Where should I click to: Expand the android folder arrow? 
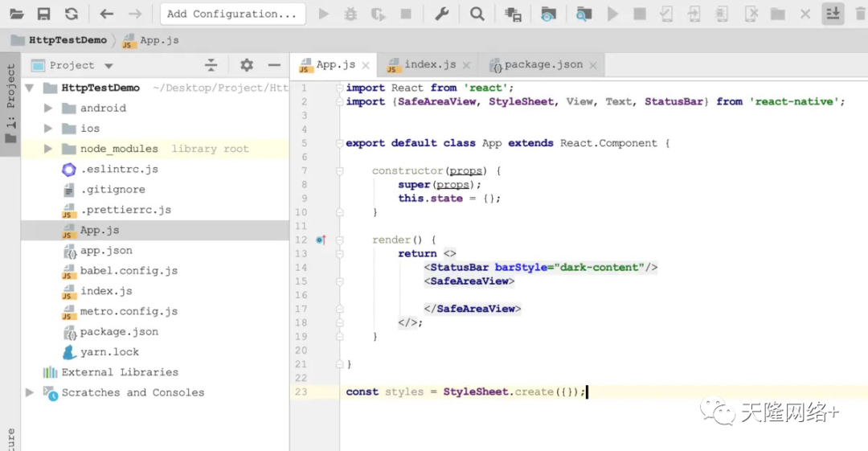point(48,108)
